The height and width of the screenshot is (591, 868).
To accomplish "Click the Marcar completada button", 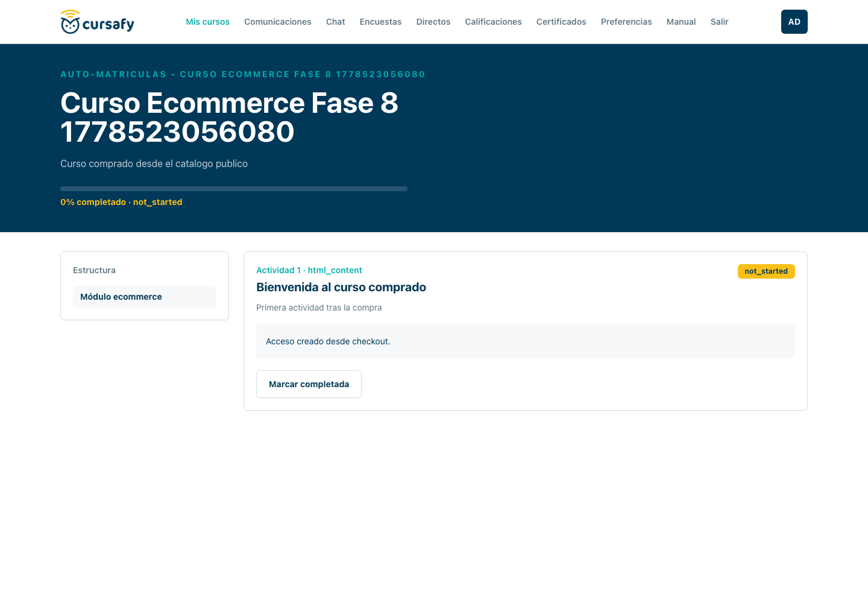I will pos(309,384).
